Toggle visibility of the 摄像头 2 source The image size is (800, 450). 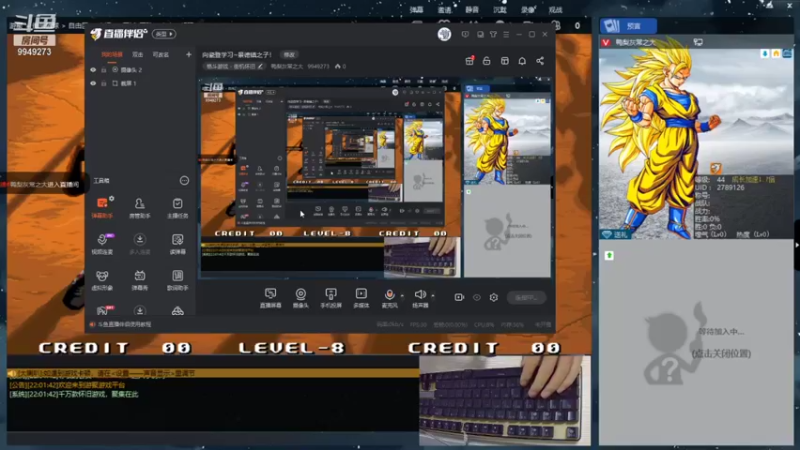point(93,70)
